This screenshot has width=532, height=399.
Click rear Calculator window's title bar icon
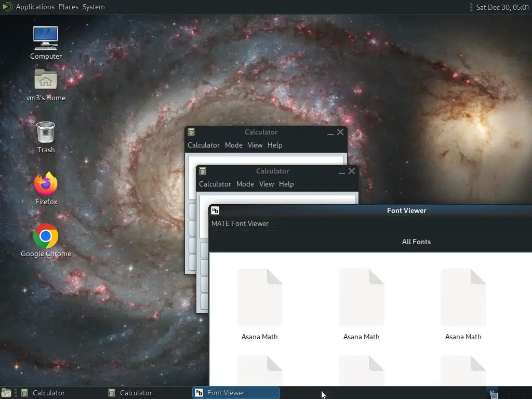click(191, 132)
